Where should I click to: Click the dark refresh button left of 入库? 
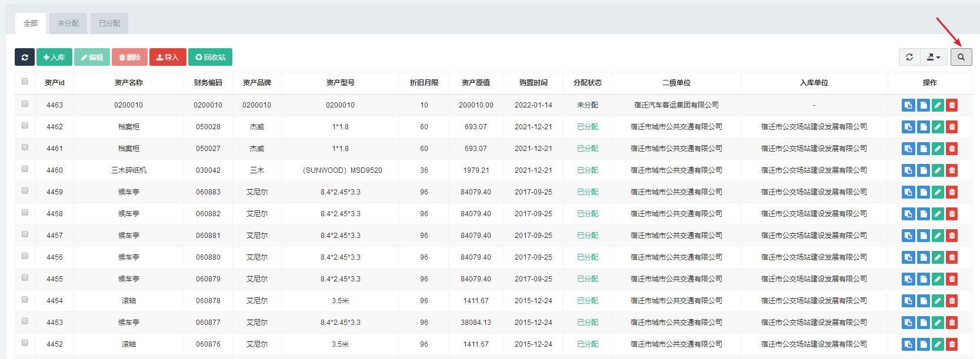(25, 57)
